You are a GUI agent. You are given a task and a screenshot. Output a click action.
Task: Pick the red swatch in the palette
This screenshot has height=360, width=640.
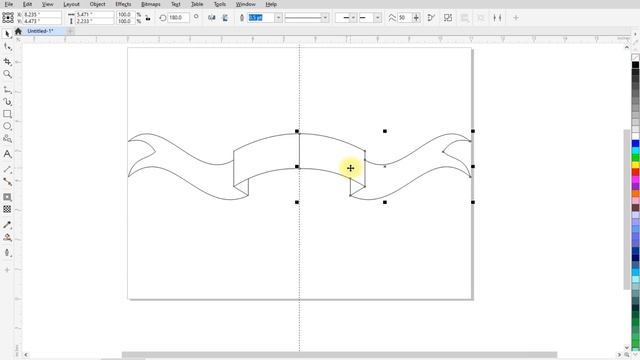636,172
